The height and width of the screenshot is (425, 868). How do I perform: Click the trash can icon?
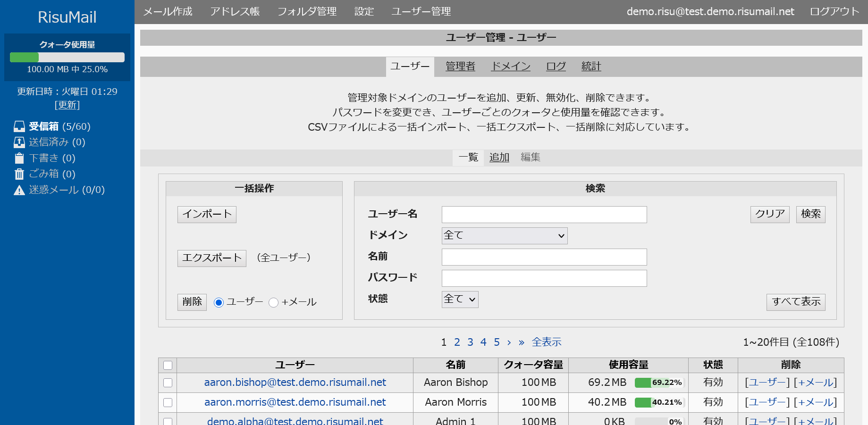19,174
